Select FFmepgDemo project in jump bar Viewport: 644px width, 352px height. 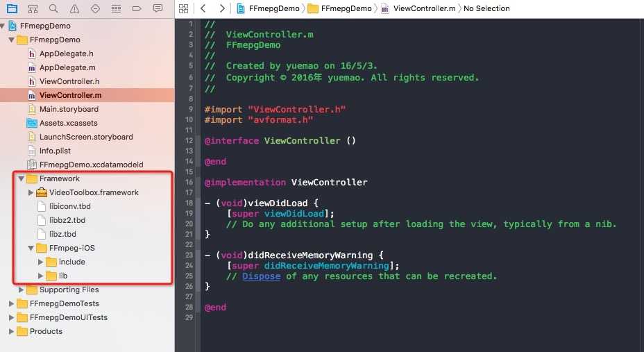pos(274,8)
